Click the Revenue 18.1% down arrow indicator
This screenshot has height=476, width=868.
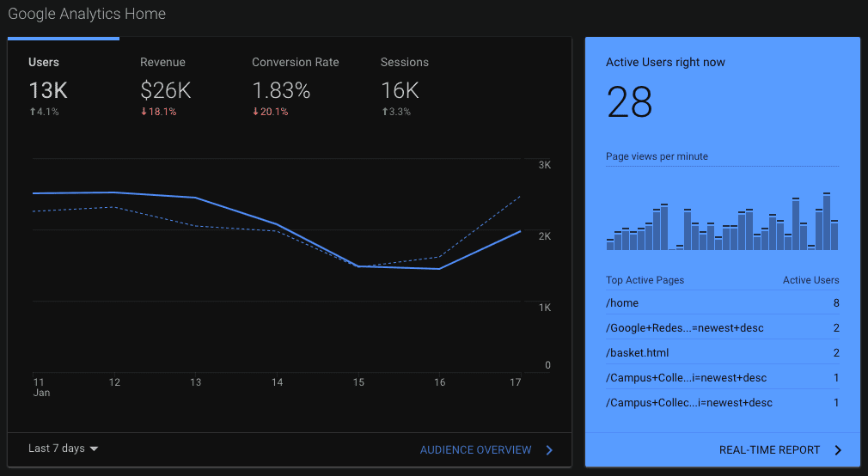[158, 112]
